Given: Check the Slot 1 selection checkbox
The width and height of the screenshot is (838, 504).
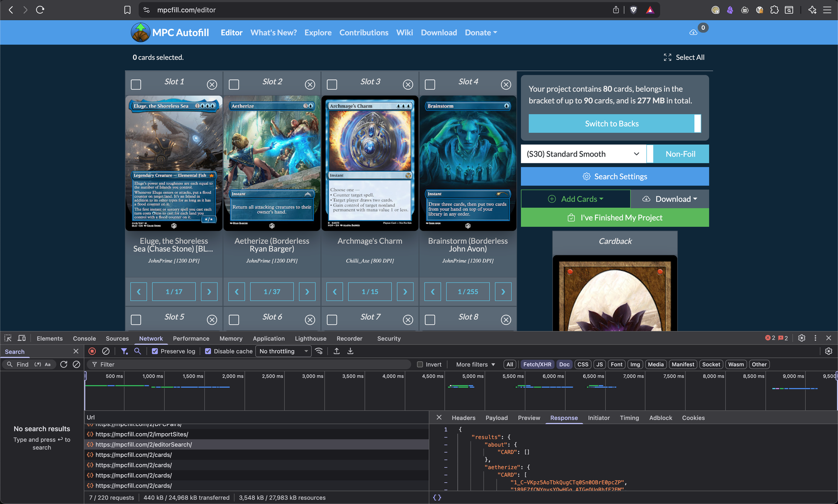Looking at the screenshot, I should click(x=136, y=84).
